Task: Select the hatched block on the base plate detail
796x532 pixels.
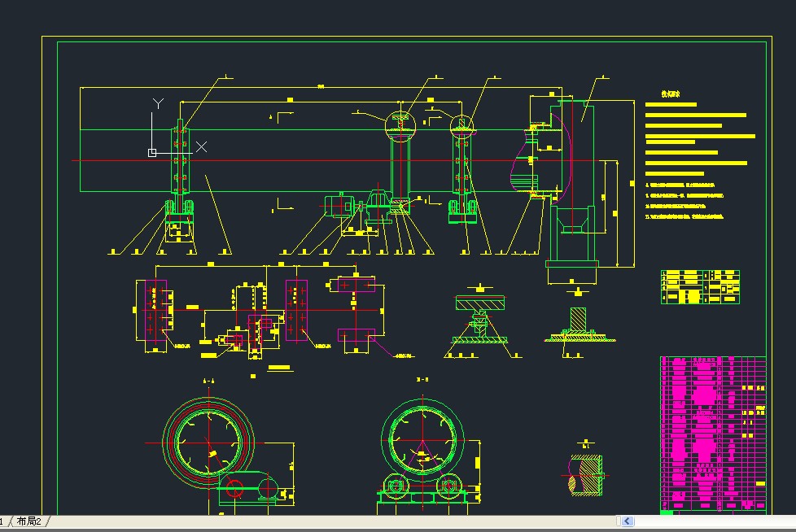Action: (x=578, y=318)
